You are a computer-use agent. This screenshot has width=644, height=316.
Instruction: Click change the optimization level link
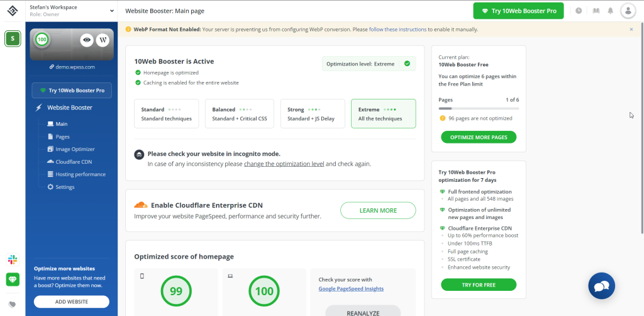pyautogui.click(x=284, y=164)
